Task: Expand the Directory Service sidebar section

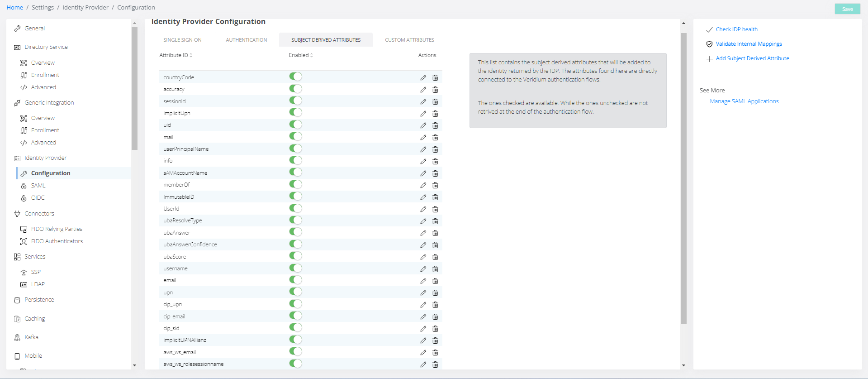Action: pyautogui.click(x=46, y=47)
